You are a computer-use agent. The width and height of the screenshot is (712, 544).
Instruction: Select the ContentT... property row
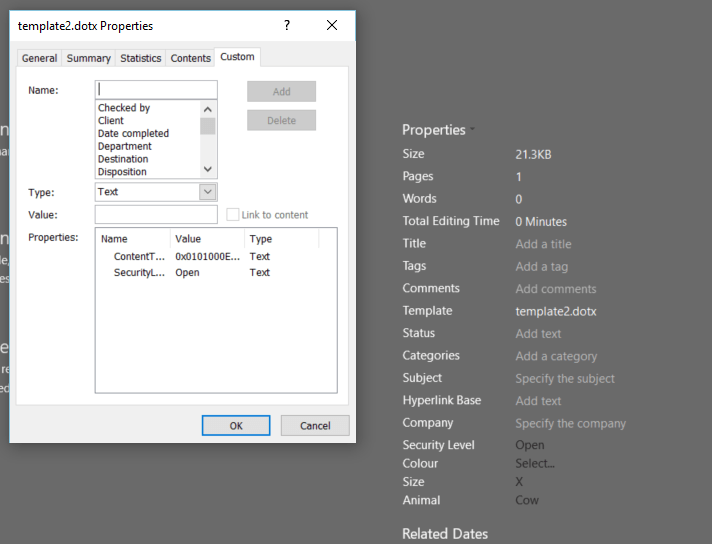[x=139, y=256]
